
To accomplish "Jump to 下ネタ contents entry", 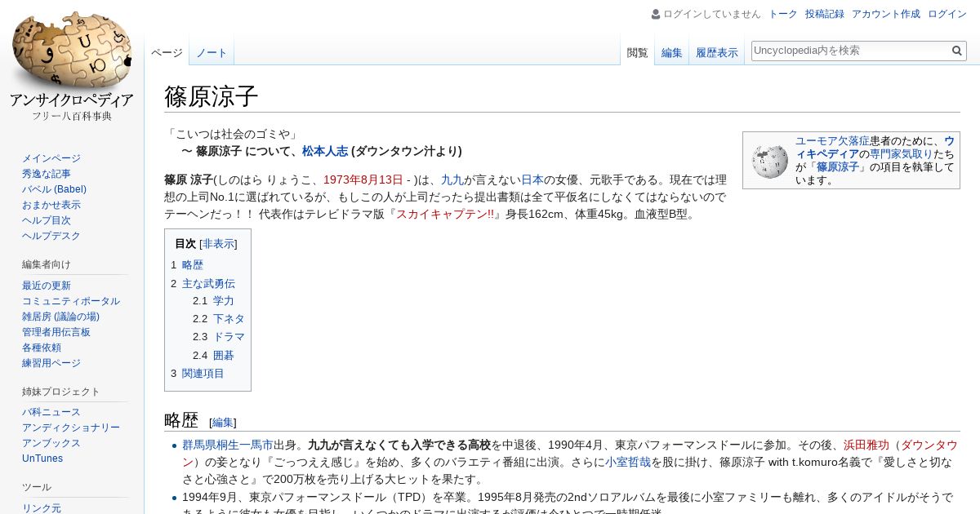I will [x=229, y=319].
